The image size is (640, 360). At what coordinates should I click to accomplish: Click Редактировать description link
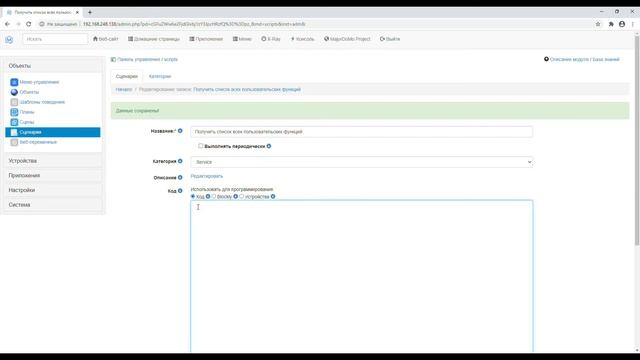(207, 176)
